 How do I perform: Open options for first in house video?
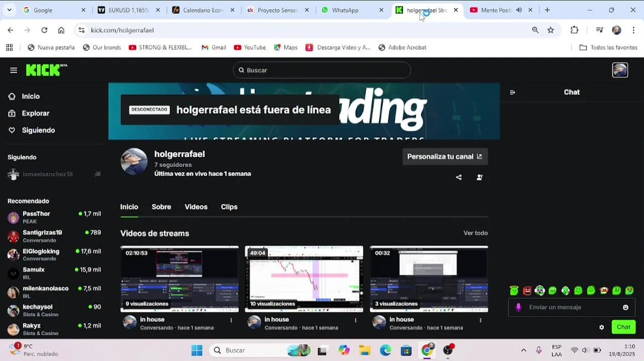(x=231, y=320)
